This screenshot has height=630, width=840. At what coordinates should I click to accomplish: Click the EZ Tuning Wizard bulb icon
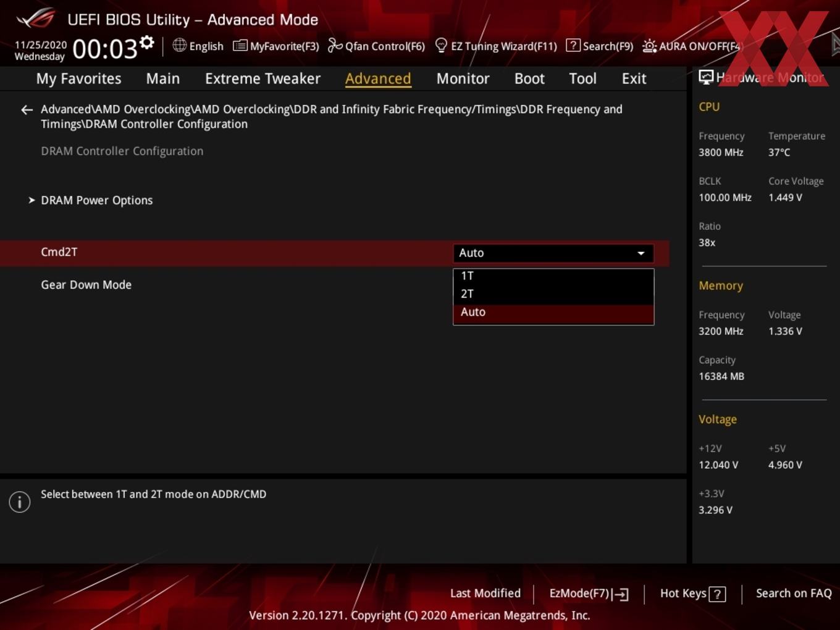click(x=441, y=45)
